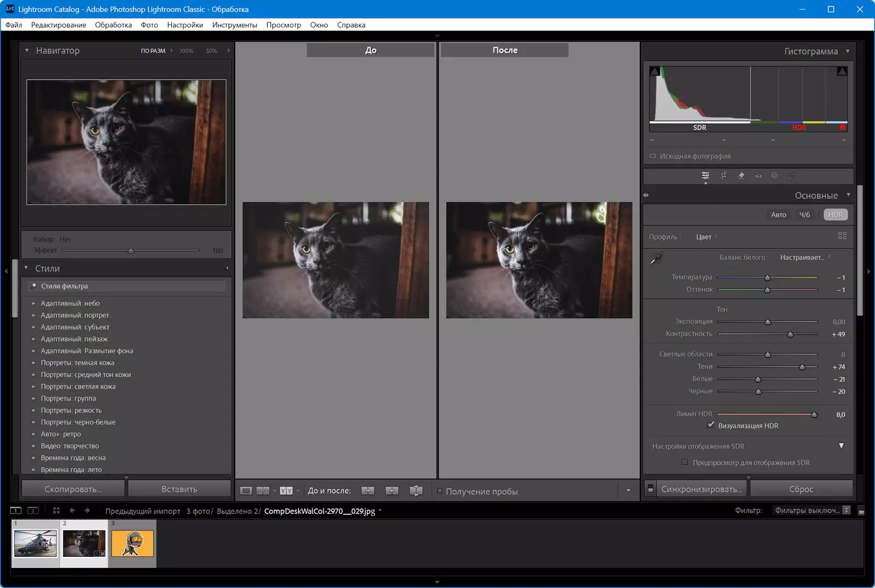
Task: Click the Контрастность slider handle
Action: (x=790, y=334)
